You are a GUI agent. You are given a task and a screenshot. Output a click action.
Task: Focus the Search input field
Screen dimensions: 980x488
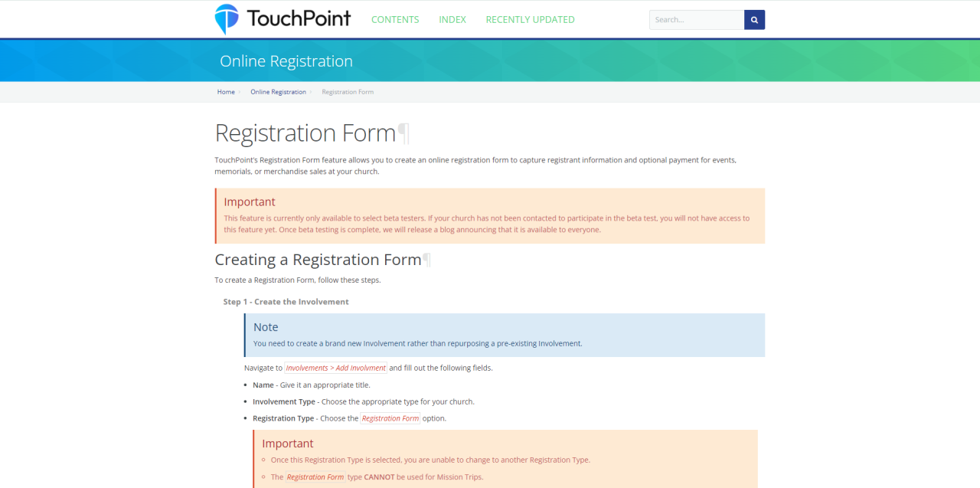pyautogui.click(x=697, y=20)
